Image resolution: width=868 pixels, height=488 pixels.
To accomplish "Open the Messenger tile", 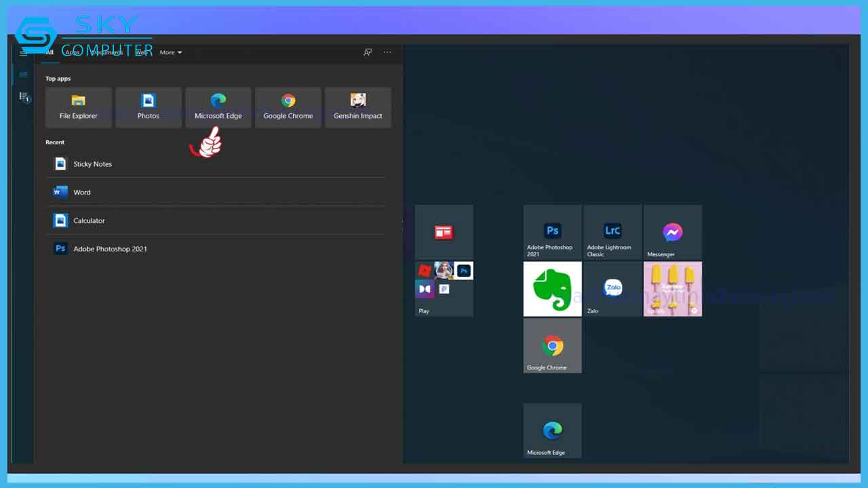I will [673, 232].
